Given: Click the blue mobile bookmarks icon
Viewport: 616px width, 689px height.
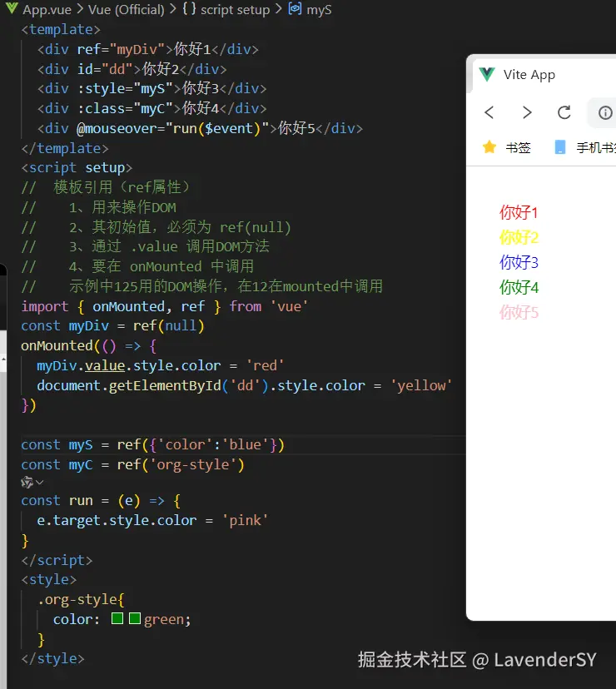Looking at the screenshot, I should pos(560,147).
